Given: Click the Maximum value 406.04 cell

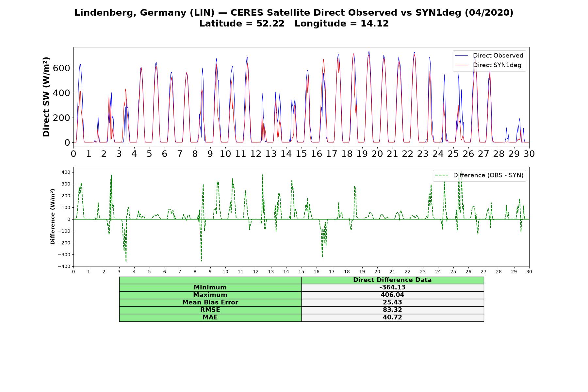Looking at the screenshot, I should (x=392, y=295).
